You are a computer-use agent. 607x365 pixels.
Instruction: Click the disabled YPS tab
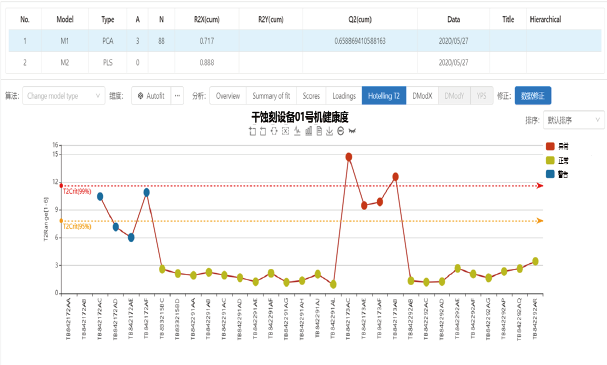(482, 96)
